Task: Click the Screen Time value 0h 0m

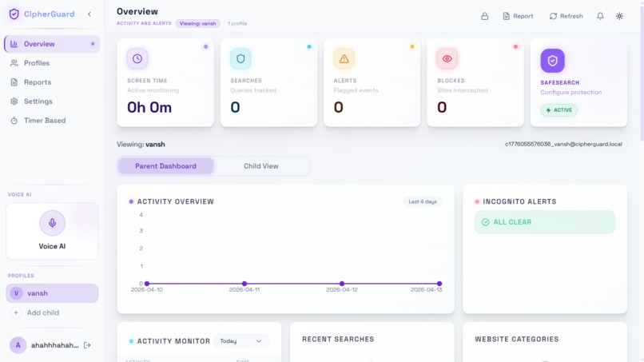Action: [149, 107]
